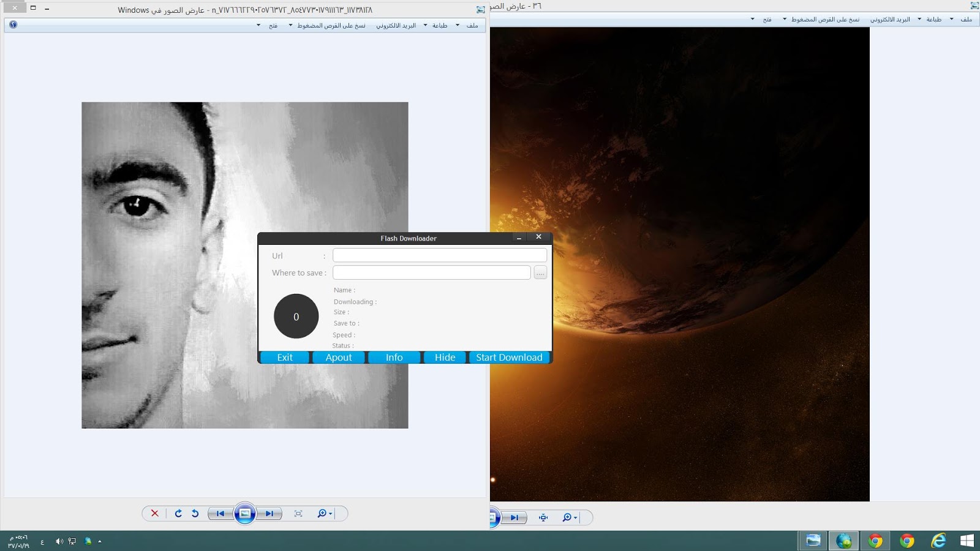Viewport: 980px width, 551px height.
Task: Click the browse (...) button next to Where to save
Action: [540, 272]
